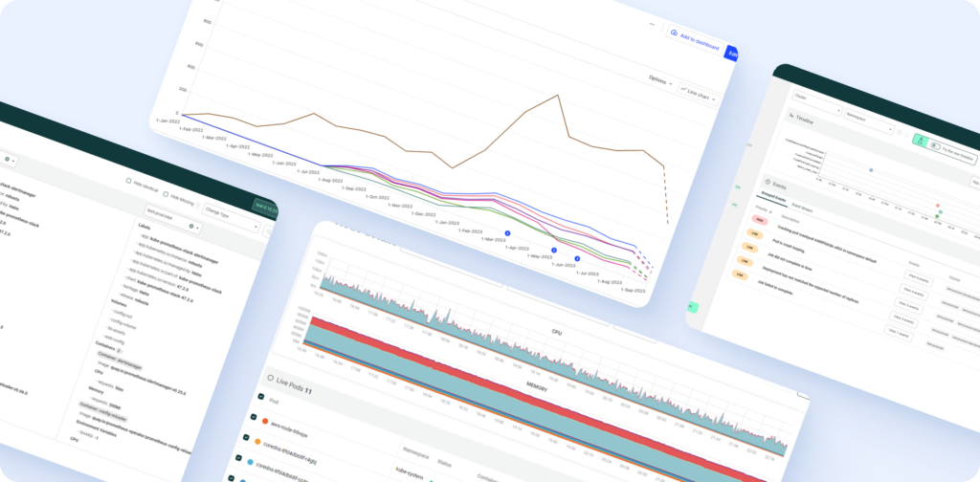This screenshot has height=482, width=980.
Task: Toggle the Pod column header checkbox
Action: 260,395
